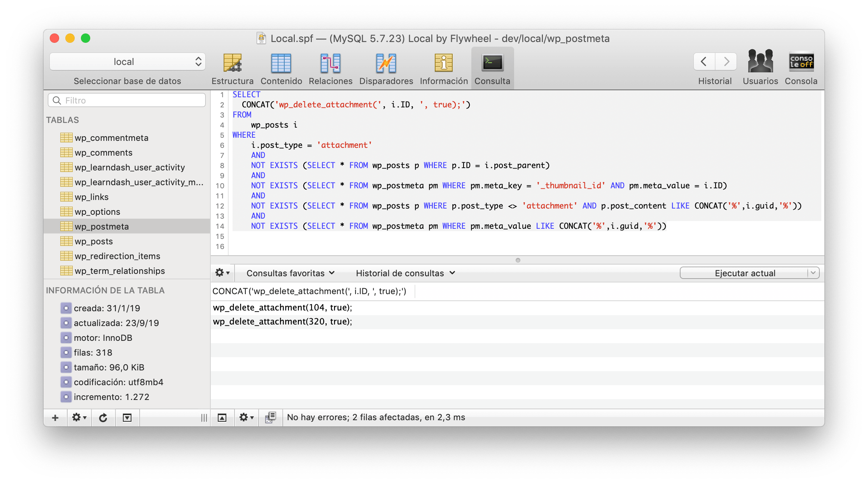Viewport: 868px width, 484px height.
Task: Expand Consultas favoritas dropdown
Action: pos(290,273)
